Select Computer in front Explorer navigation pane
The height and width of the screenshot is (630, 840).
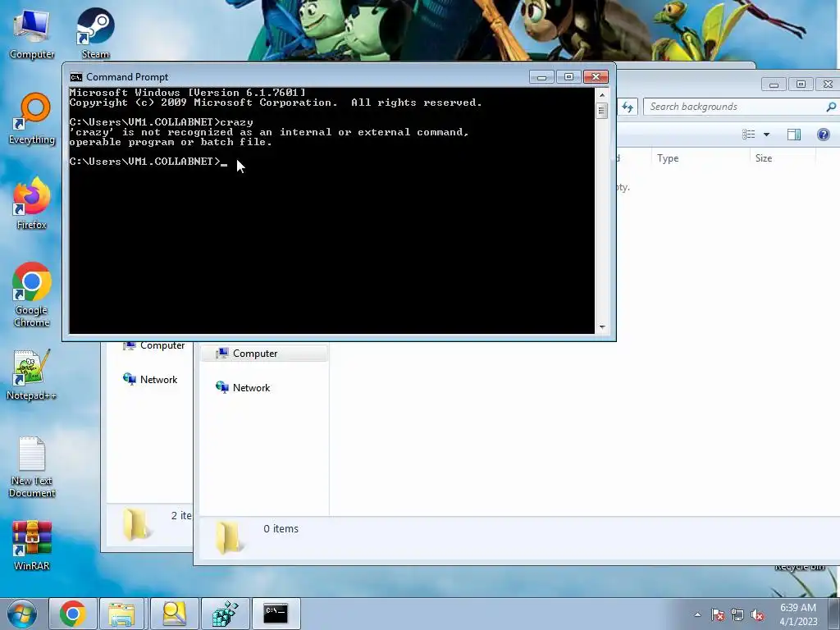pos(263,354)
